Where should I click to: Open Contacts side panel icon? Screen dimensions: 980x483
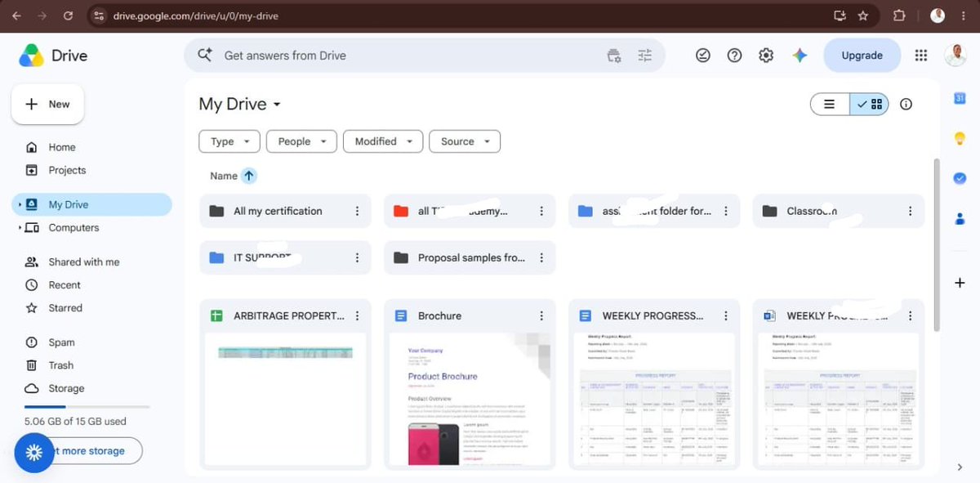tap(960, 218)
